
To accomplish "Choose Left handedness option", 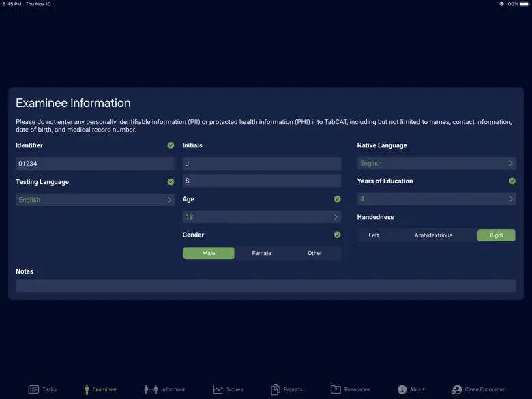I will (374, 235).
